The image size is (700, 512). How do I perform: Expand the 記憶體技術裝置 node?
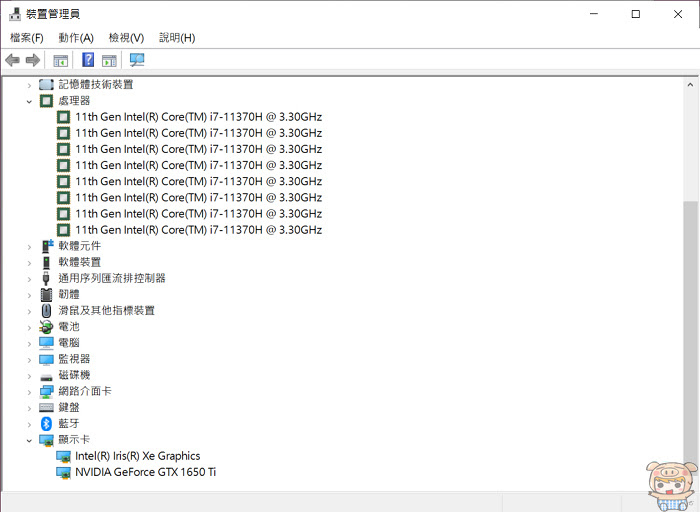(29, 85)
